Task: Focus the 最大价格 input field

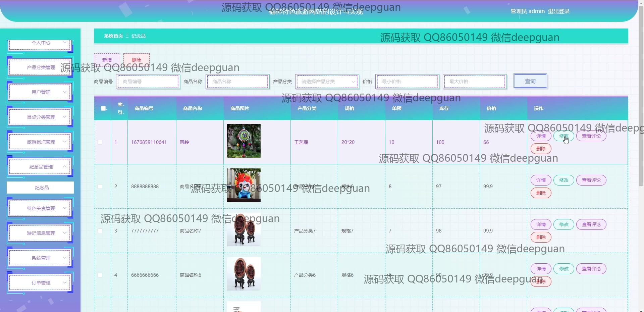Action: [475, 82]
